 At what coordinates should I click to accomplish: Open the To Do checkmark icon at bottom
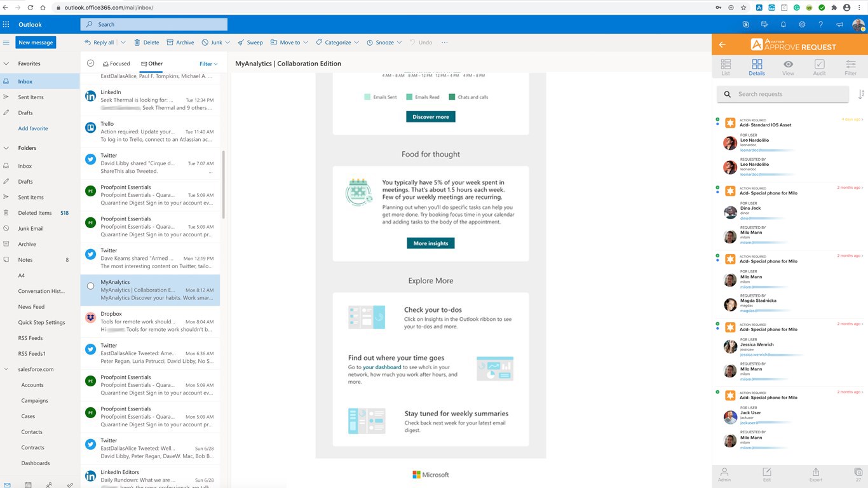pyautogui.click(x=70, y=485)
